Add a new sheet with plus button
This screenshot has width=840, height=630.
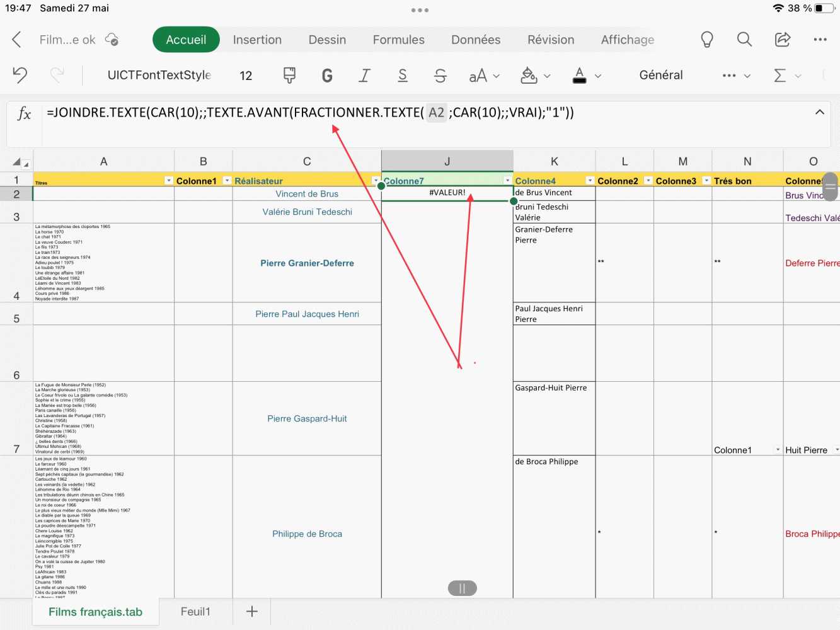[252, 612]
